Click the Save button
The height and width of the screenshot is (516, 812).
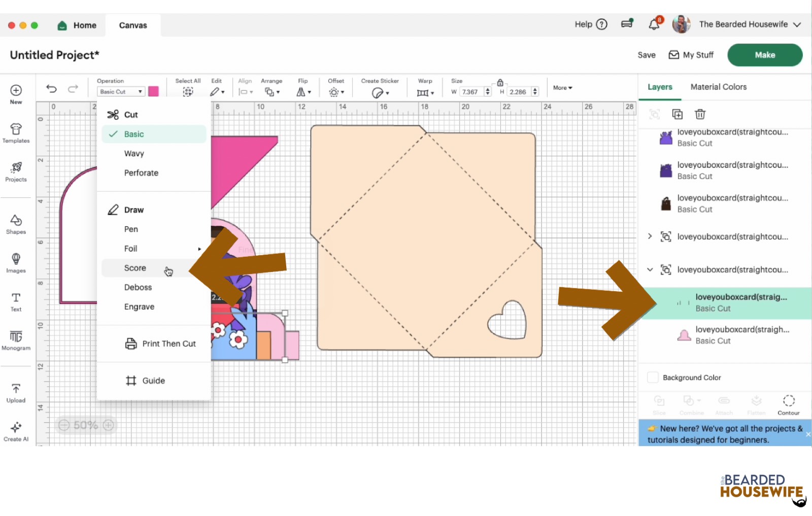[x=646, y=55]
